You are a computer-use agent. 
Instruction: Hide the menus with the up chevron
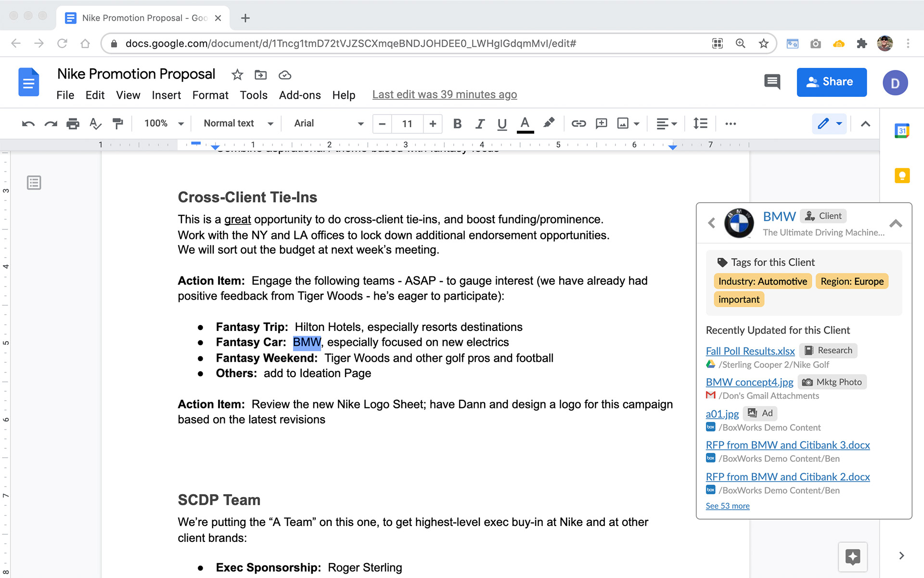[865, 124]
